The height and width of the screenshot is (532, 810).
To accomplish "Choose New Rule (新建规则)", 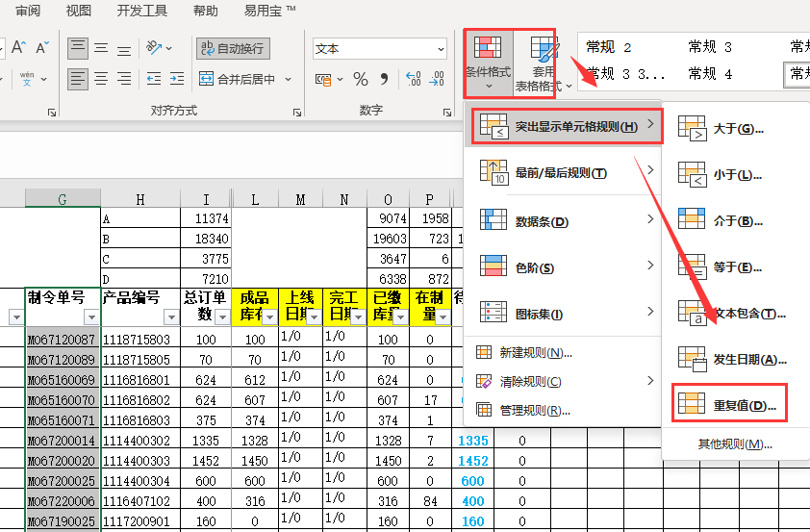I will [x=563, y=353].
